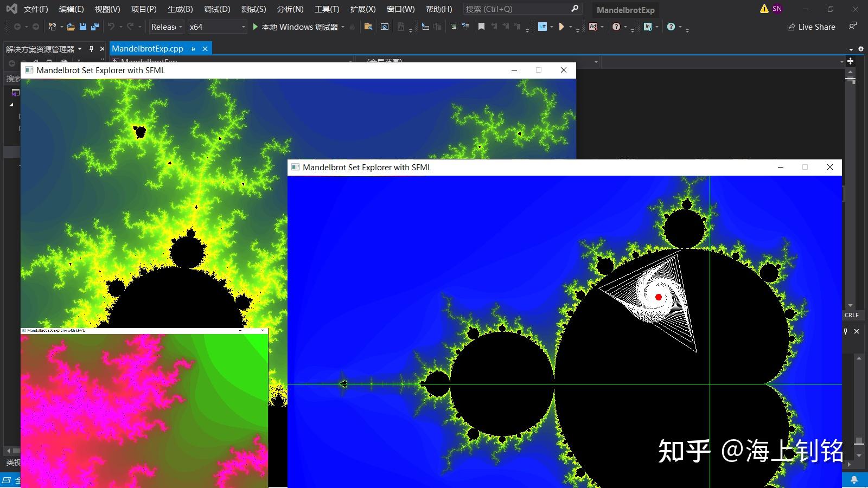Click the navigate backward arrow icon
This screenshot has width=868, height=488.
point(17,27)
